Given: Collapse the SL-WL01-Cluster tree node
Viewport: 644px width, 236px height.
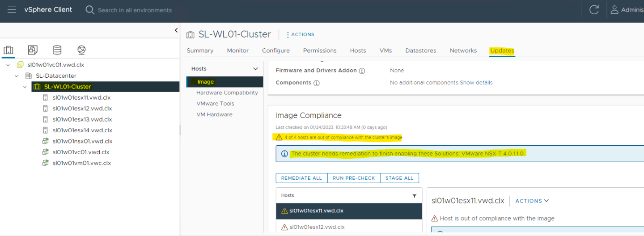Looking at the screenshot, I should click(x=25, y=87).
